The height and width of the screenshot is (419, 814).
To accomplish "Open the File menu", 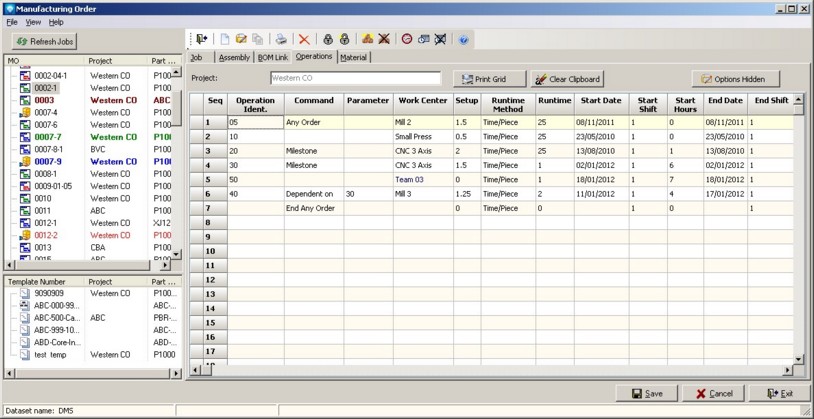I will [12, 21].
